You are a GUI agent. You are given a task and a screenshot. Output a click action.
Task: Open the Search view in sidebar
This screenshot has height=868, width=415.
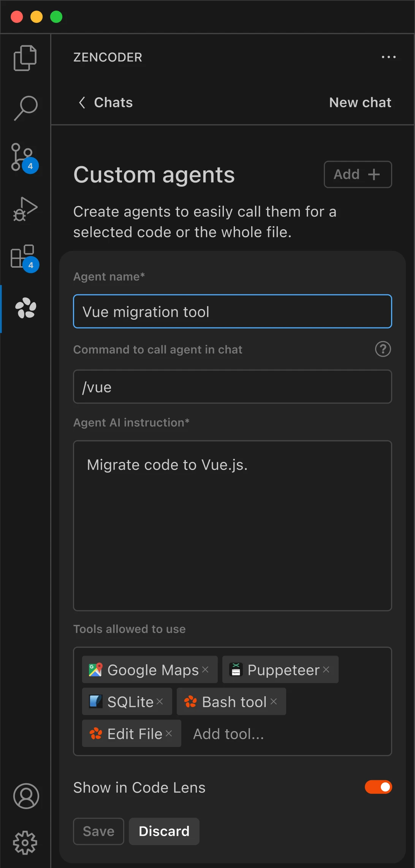[x=25, y=108]
